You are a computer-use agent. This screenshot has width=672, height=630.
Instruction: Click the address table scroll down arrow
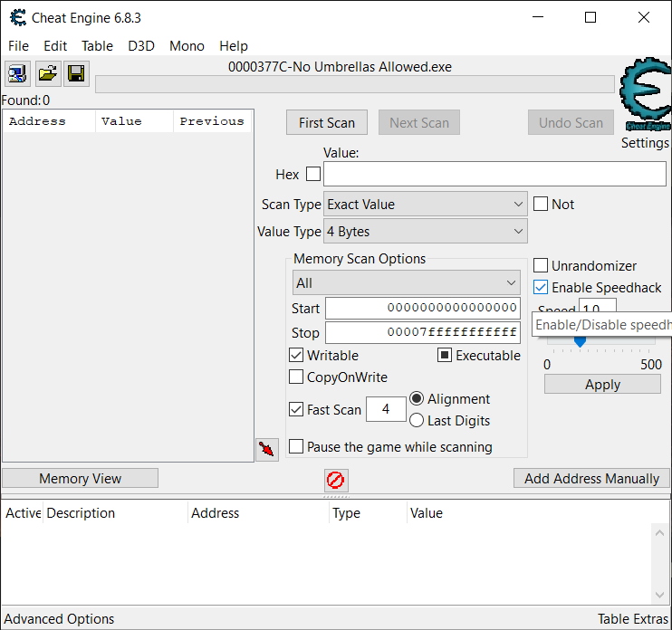click(659, 595)
